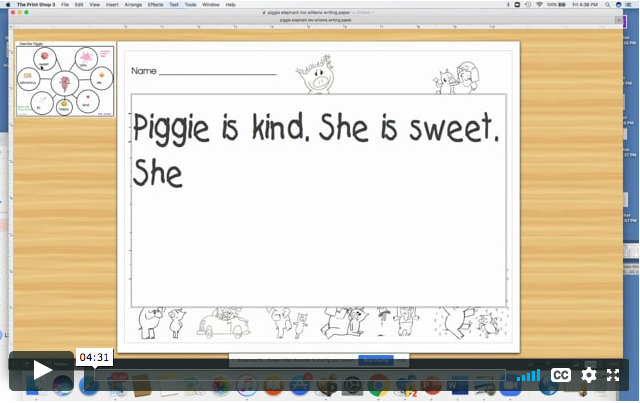Open Microsoft Word from the Dock
The height and width of the screenshot is (403, 640).
pos(457,385)
